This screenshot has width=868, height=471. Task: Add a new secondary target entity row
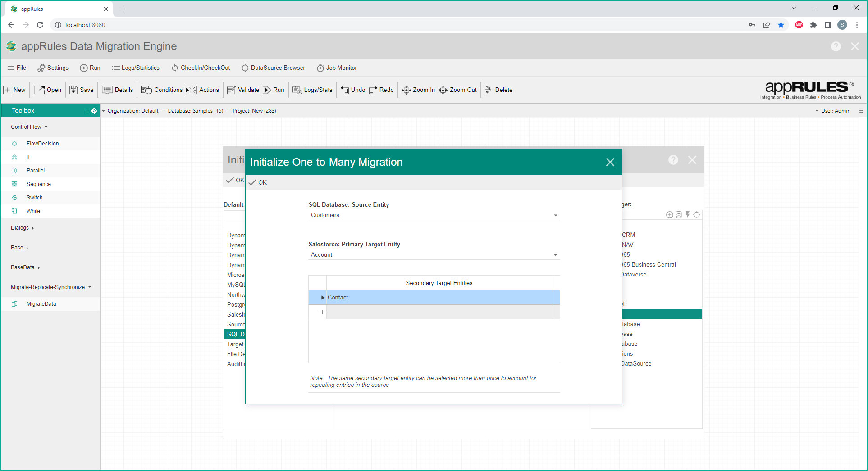[x=322, y=312]
